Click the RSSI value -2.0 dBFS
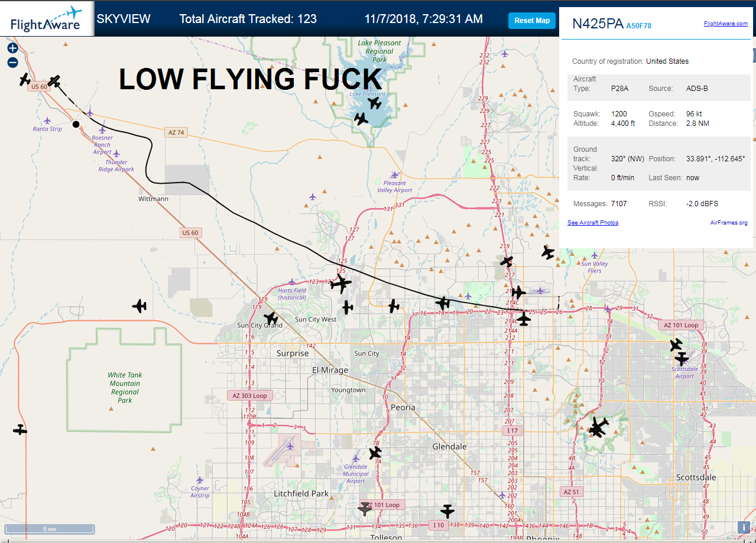 point(702,204)
